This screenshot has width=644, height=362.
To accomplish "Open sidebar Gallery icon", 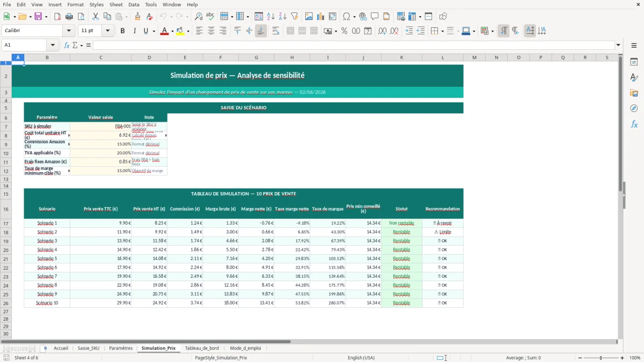I will coord(634,93).
